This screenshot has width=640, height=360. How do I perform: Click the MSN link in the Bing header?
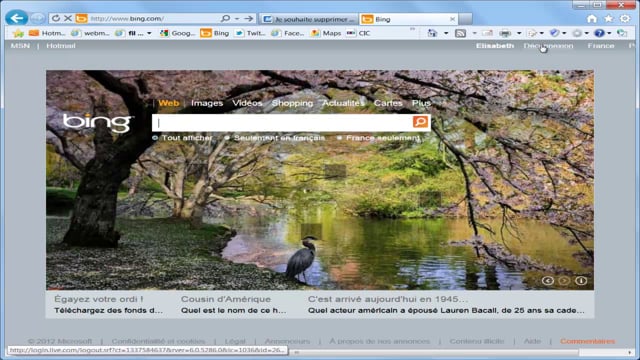20,46
